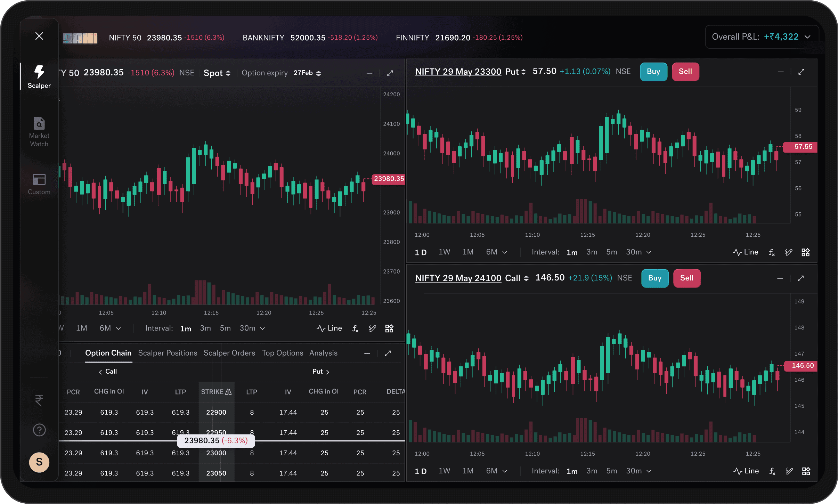The height and width of the screenshot is (504, 838).
Task: Expand the NIFTY 50 chart to full screen
Action: 390,73
